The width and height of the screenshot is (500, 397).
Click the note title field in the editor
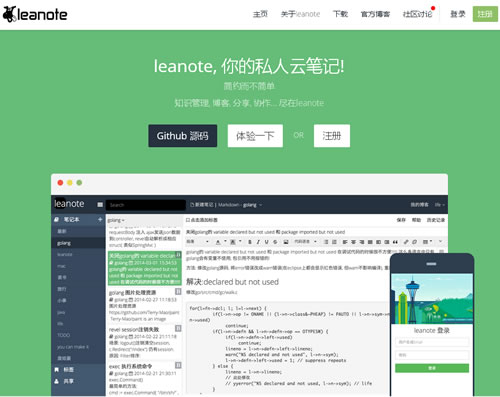click(315, 232)
